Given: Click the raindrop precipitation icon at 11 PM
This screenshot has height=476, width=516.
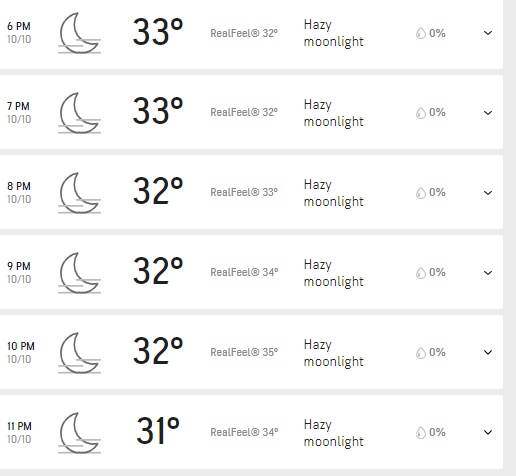Looking at the screenshot, I should (421, 433).
